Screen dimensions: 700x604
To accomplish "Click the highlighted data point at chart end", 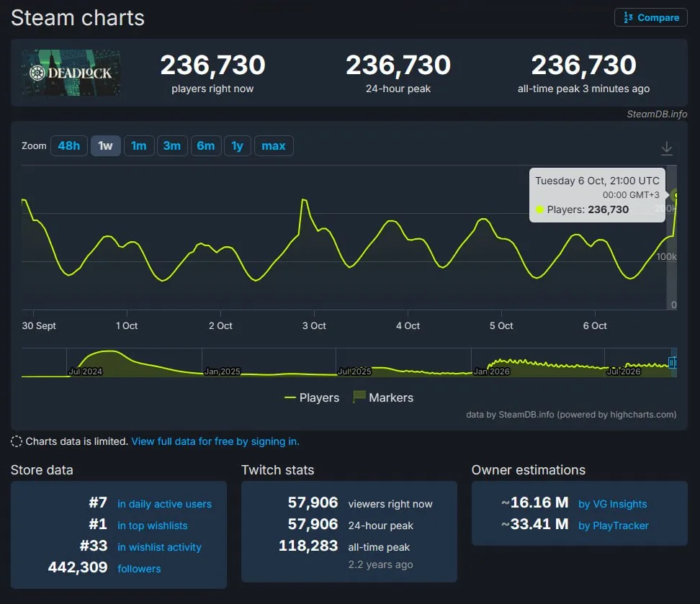I will point(676,195).
